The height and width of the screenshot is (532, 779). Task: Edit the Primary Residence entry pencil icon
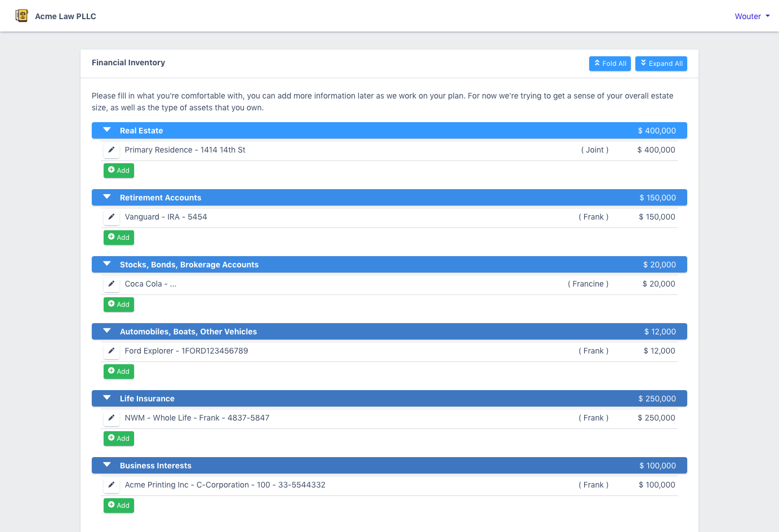click(x=112, y=150)
